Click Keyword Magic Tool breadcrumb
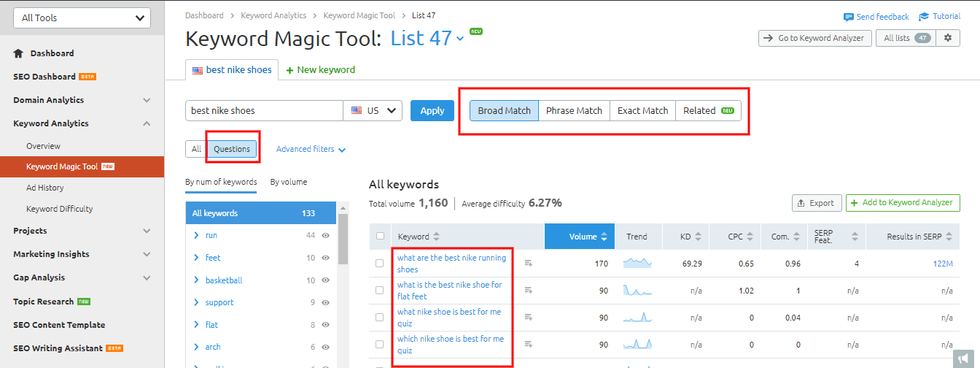The width and height of the screenshot is (980, 368). click(x=359, y=15)
